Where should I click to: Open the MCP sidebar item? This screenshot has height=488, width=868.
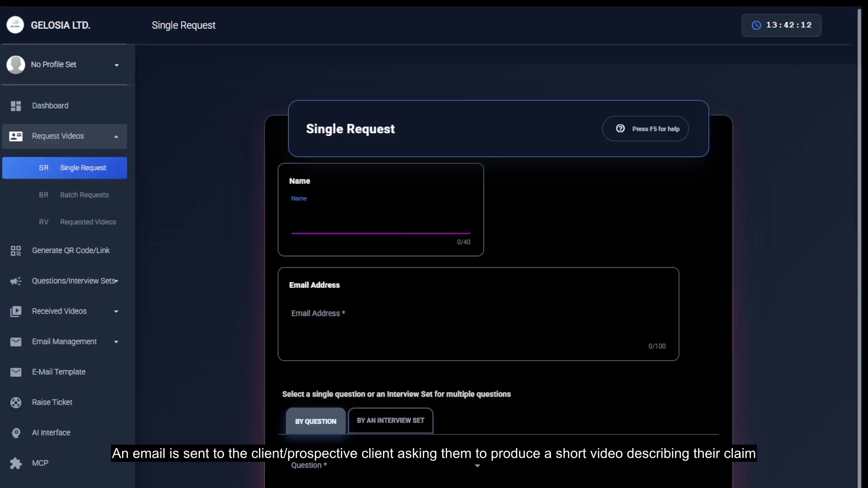[x=65, y=463]
